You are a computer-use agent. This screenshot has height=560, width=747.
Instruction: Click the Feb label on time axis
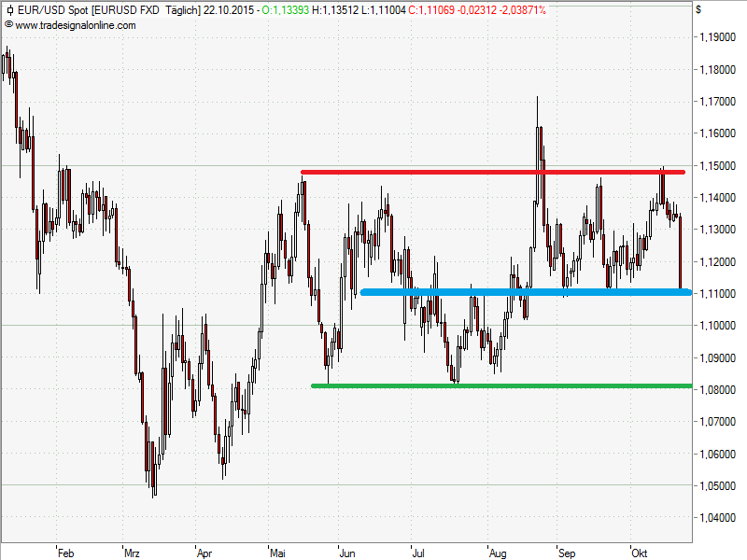click(65, 553)
